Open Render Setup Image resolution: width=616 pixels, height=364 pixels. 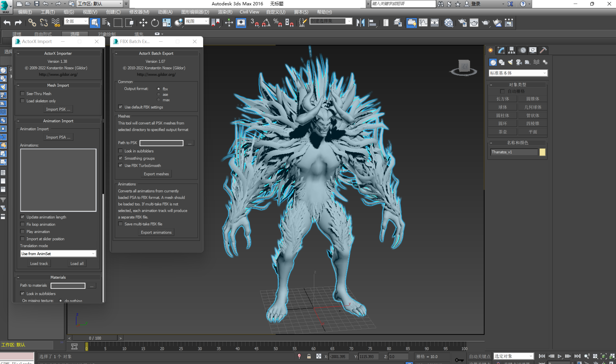point(462,23)
